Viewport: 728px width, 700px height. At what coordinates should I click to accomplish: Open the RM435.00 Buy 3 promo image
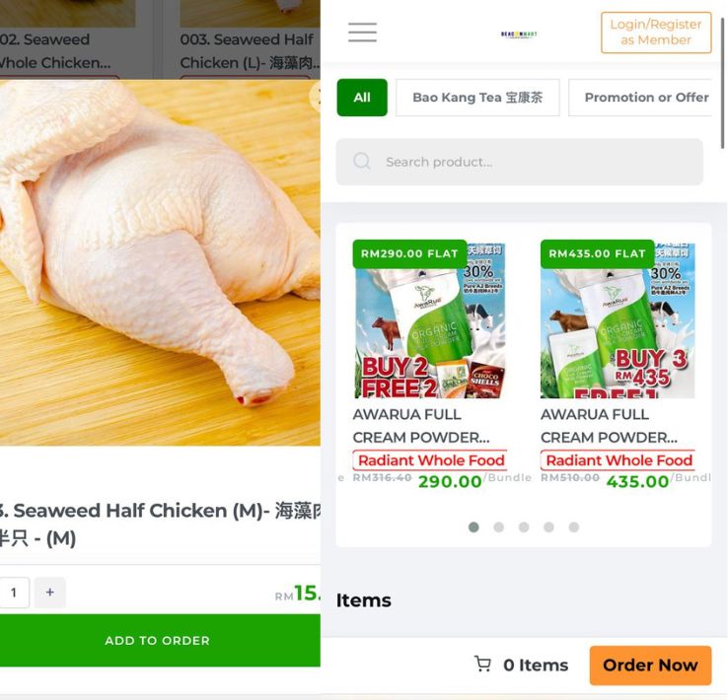(x=618, y=320)
